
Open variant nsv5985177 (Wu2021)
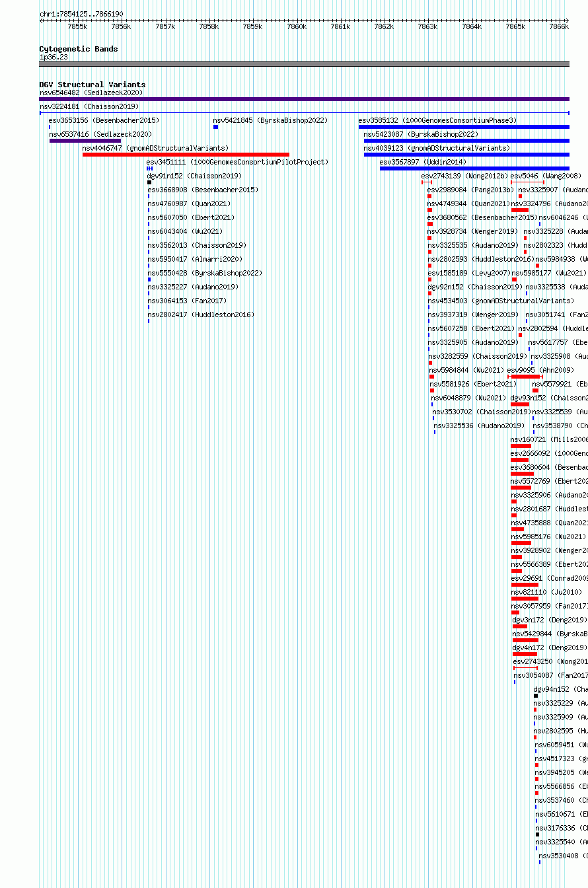(x=548, y=273)
